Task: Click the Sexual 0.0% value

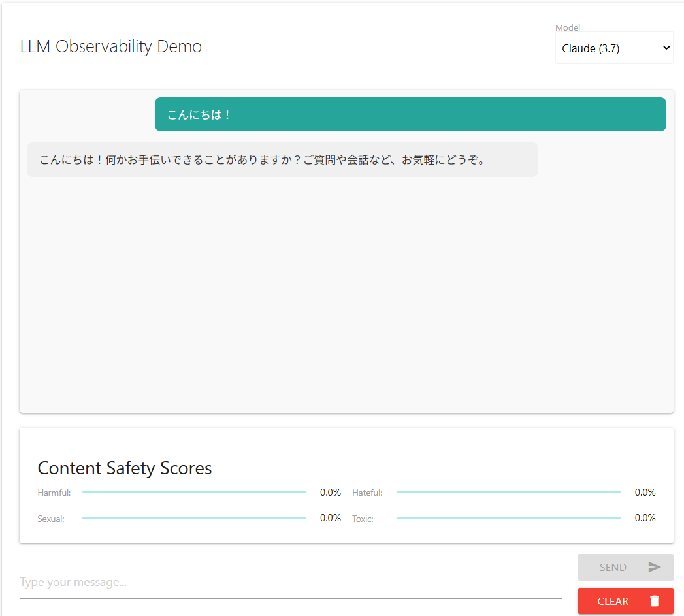Action: pyautogui.click(x=330, y=518)
